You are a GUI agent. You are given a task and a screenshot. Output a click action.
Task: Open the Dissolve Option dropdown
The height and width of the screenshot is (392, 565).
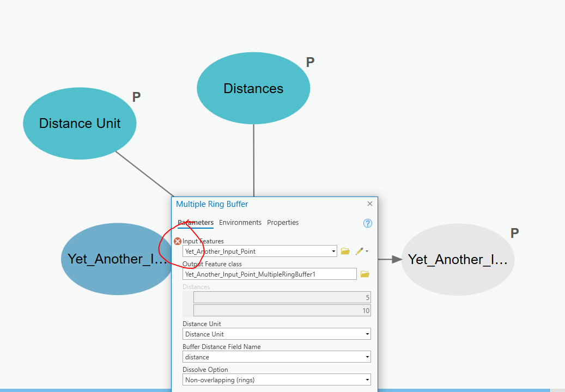(x=366, y=379)
